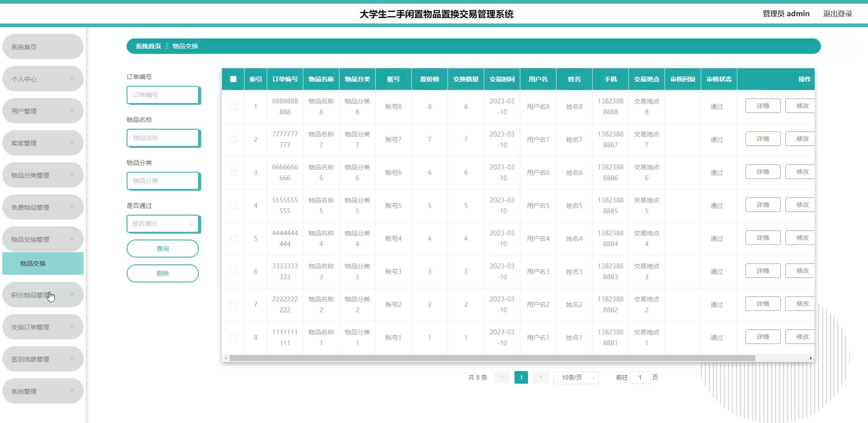This screenshot has width=868, height=423.
Task: Click the 前往 page number input
Action: tap(640, 377)
